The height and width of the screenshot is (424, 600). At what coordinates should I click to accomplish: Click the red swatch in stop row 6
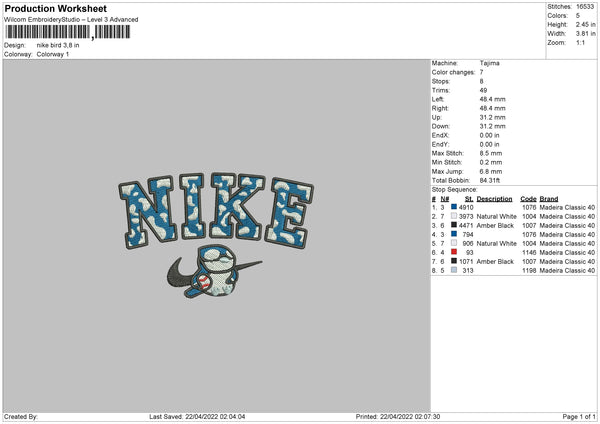pos(454,252)
